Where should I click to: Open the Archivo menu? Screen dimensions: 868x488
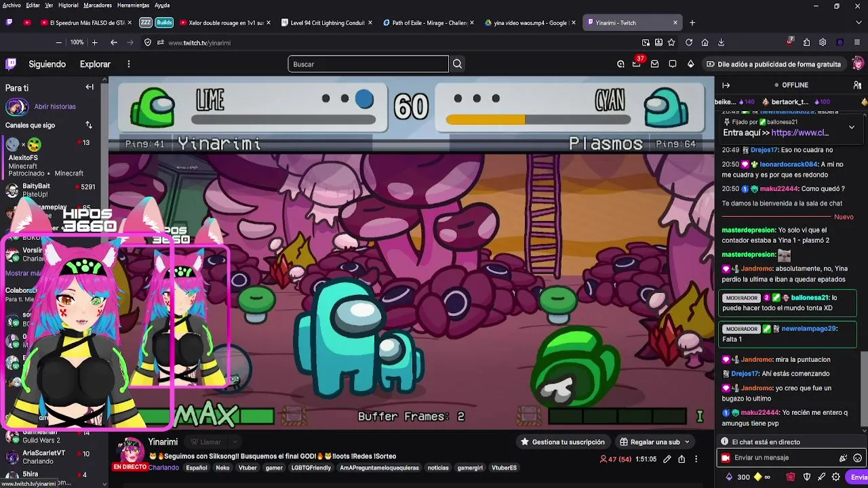(12, 5)
